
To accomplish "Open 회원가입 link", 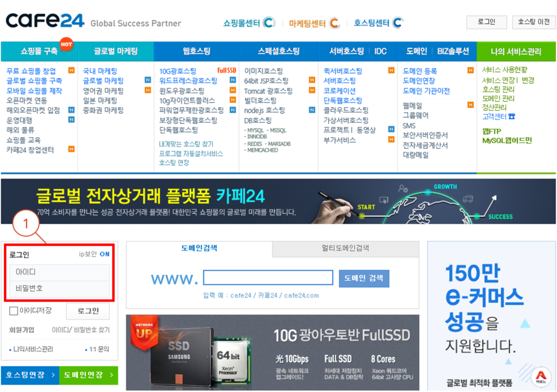I will 22,330.
